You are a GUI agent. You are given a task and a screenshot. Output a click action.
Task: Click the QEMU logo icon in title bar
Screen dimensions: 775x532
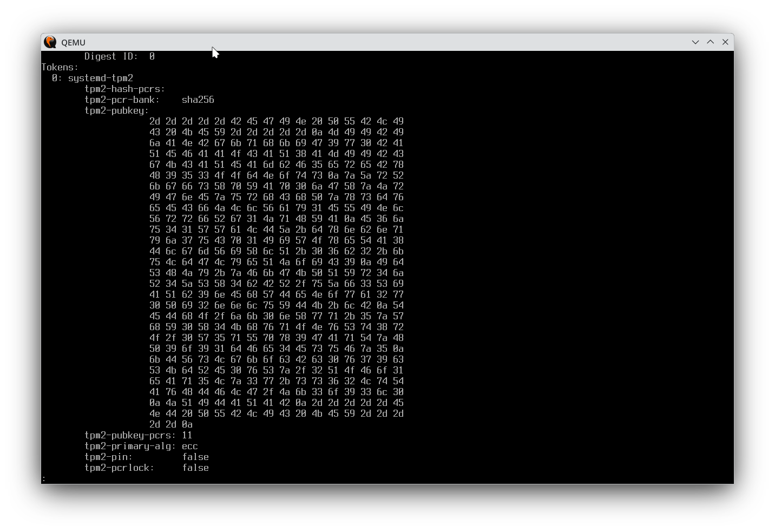click(50, 42)
